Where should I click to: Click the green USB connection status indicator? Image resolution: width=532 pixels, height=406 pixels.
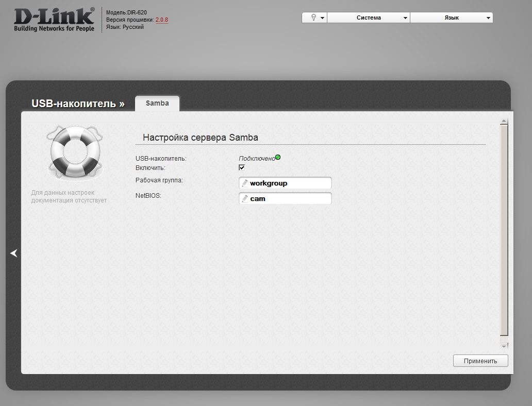(x=278, y=157)
